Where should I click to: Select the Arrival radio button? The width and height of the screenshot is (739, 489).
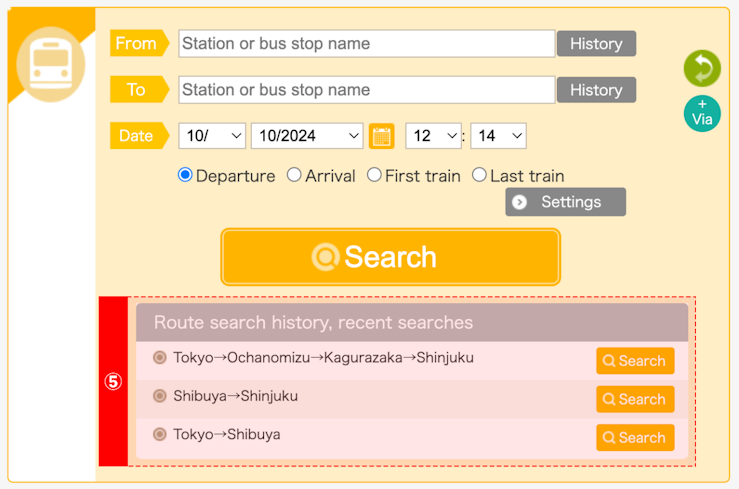(294, 175)
